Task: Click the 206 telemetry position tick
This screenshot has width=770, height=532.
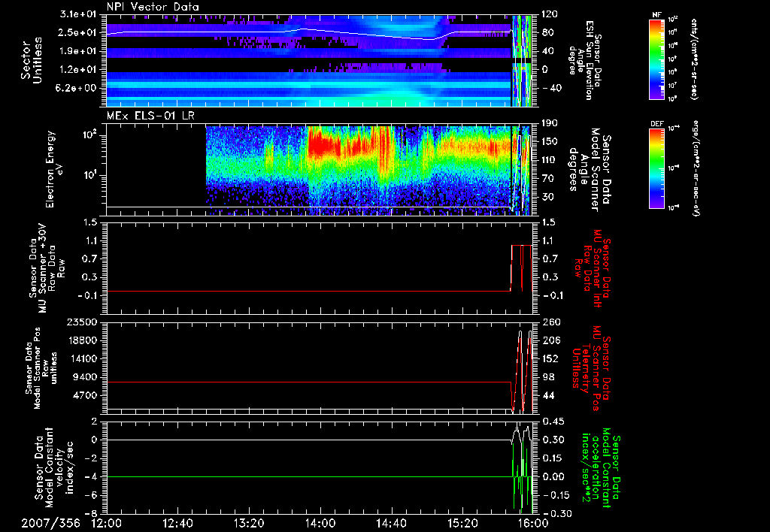Action: pyautogui.click(x=551, y=340)
